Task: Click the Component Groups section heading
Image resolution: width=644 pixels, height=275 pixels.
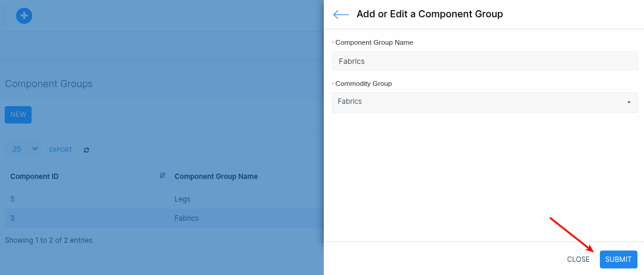Action: [49, 84]
